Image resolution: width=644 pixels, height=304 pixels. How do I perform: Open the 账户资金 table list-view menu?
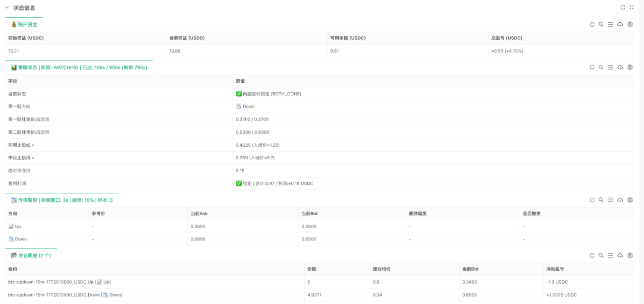pyautogui.click(x=610, y=24)
